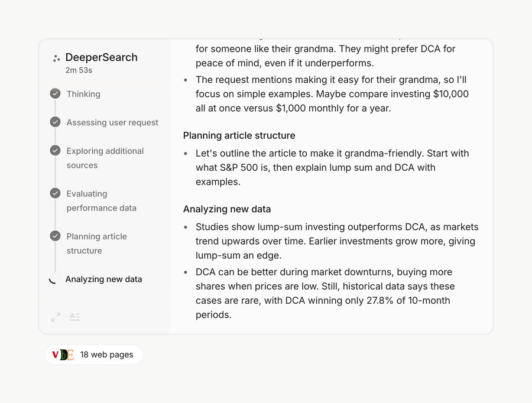Click the DeeperSearch title link
532x403 pixels.
[x=102, y=57]
